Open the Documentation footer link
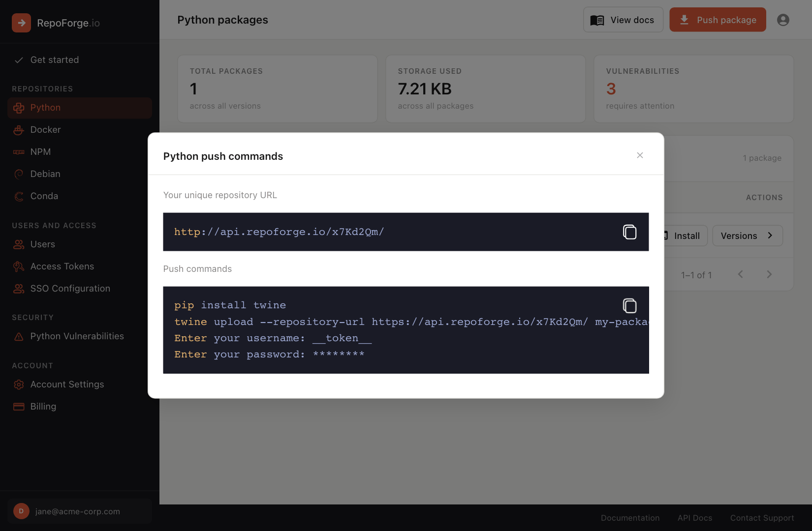Screen dimensions: 812x531 (630, 518)
